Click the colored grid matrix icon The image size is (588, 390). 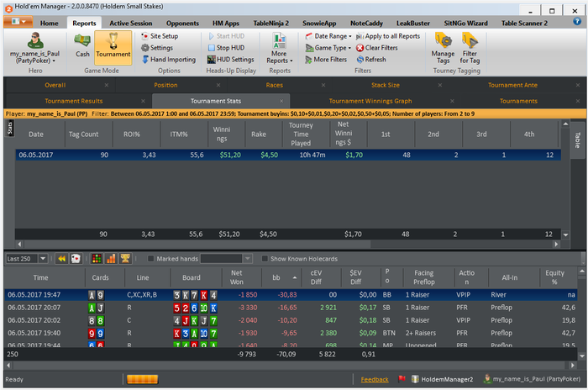97,259
